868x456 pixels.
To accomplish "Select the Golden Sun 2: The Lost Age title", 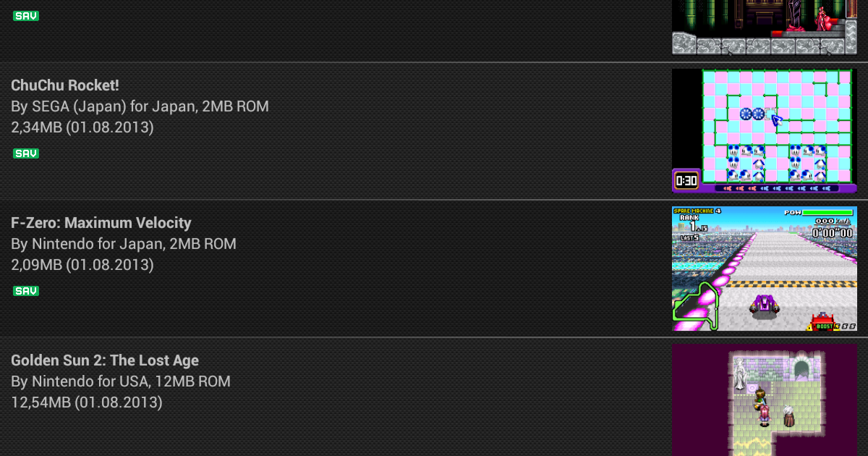I will pos(105,360).
